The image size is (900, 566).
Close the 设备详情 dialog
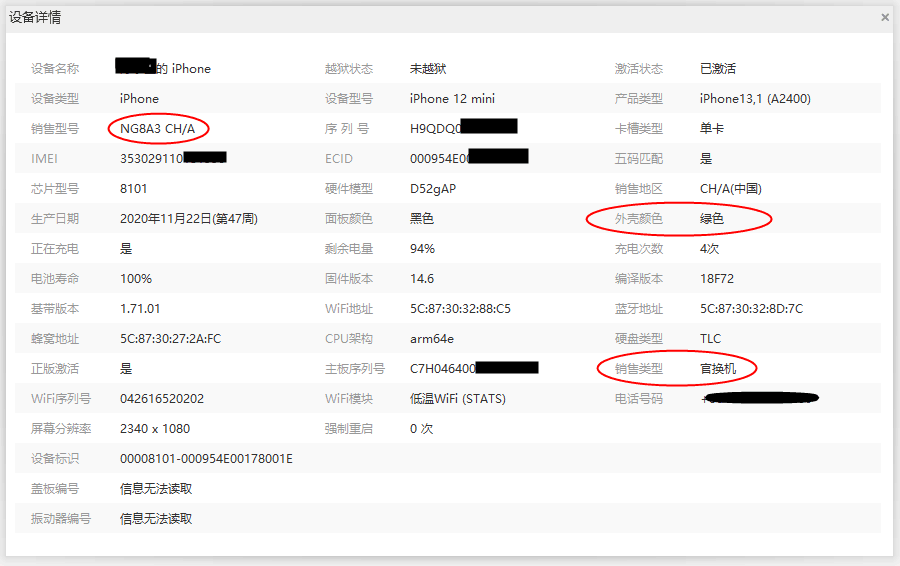pyautogui.click(x=885, y=18)
